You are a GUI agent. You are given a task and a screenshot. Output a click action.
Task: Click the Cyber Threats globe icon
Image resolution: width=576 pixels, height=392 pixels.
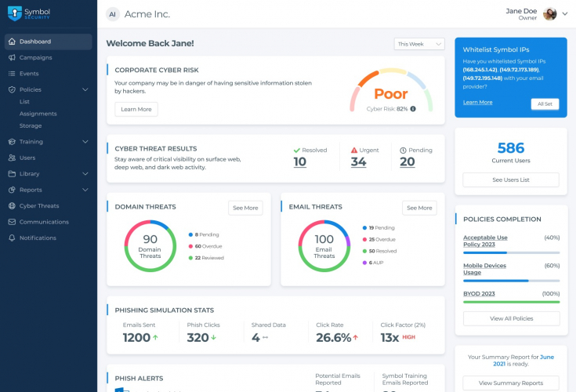coord(12,205)
